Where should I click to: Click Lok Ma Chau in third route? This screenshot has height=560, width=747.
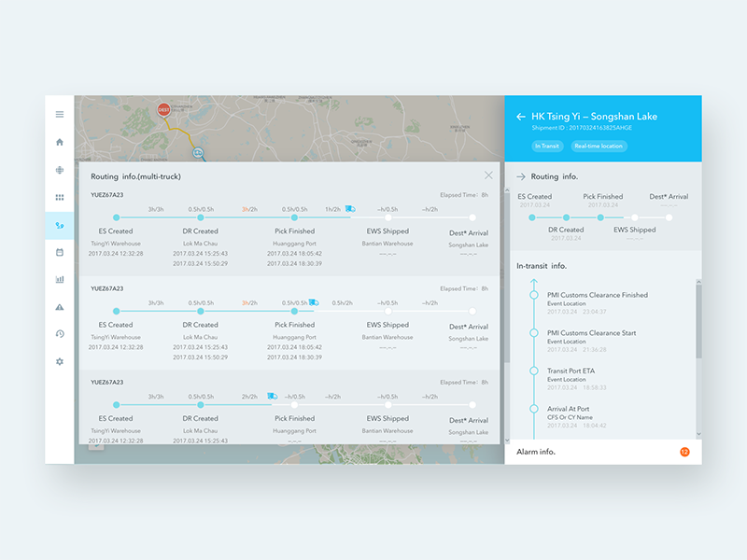pyautogui.click(x=200, y=430)
